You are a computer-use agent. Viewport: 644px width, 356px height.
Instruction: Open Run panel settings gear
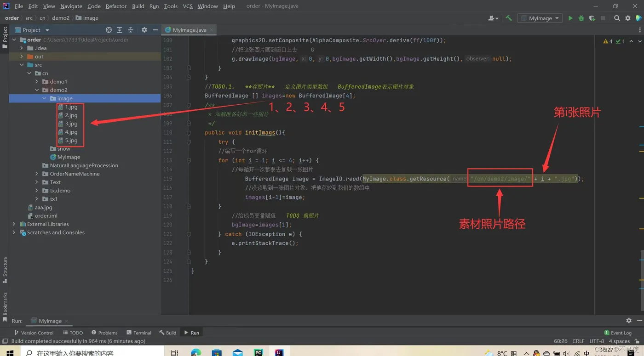pyautogui.click(x=629, y=321)
